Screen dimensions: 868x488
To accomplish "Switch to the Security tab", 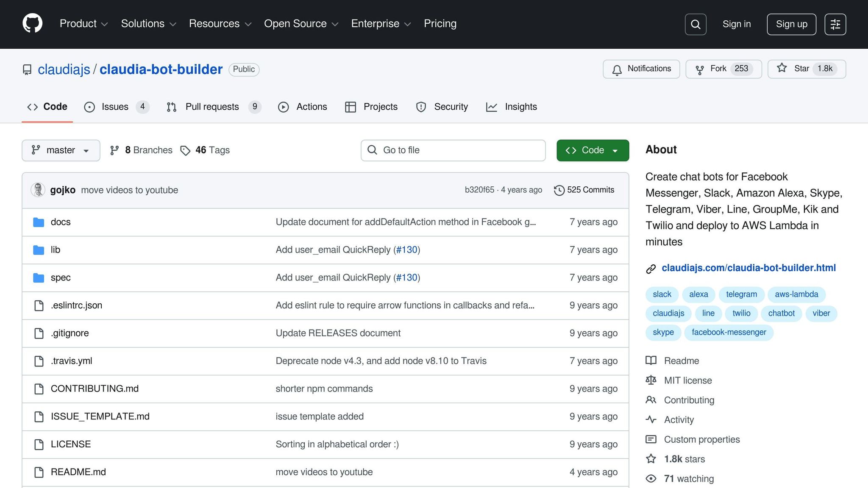I will [x=442, y=107].
